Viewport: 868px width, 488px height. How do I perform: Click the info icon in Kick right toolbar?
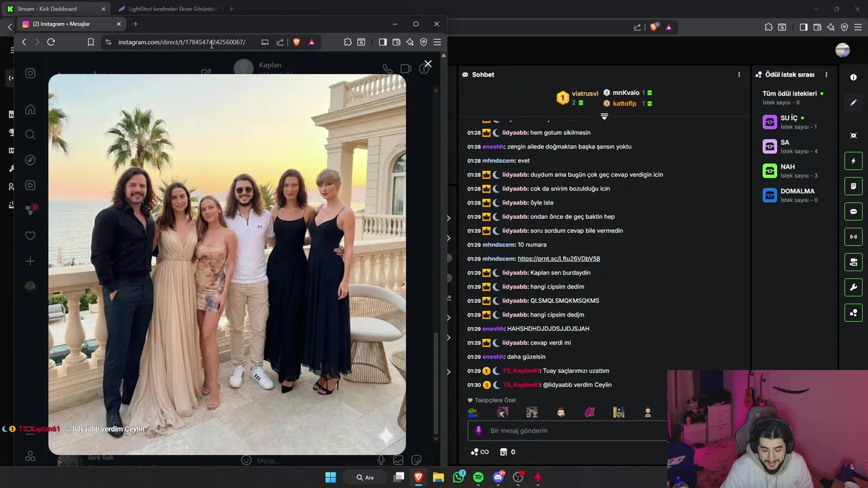(853, 77)
